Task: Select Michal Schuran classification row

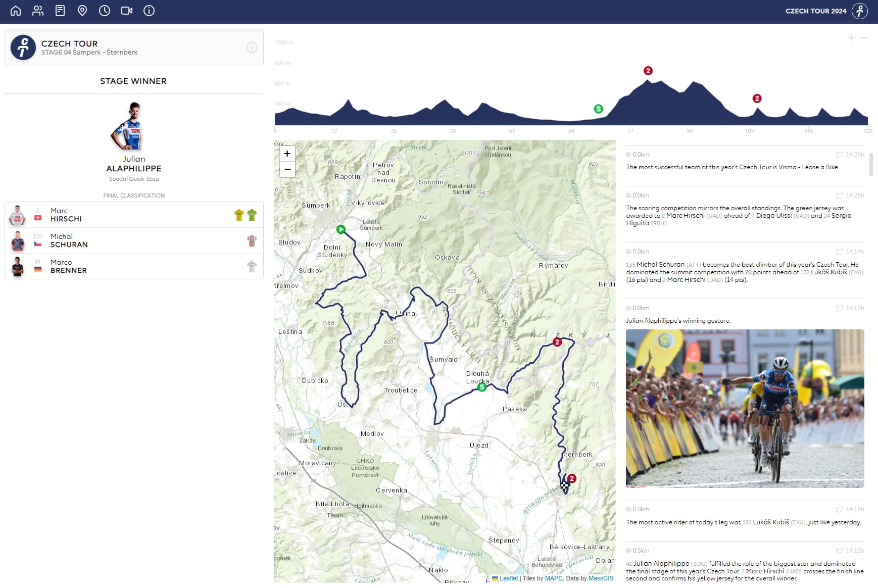Action: 134,240
